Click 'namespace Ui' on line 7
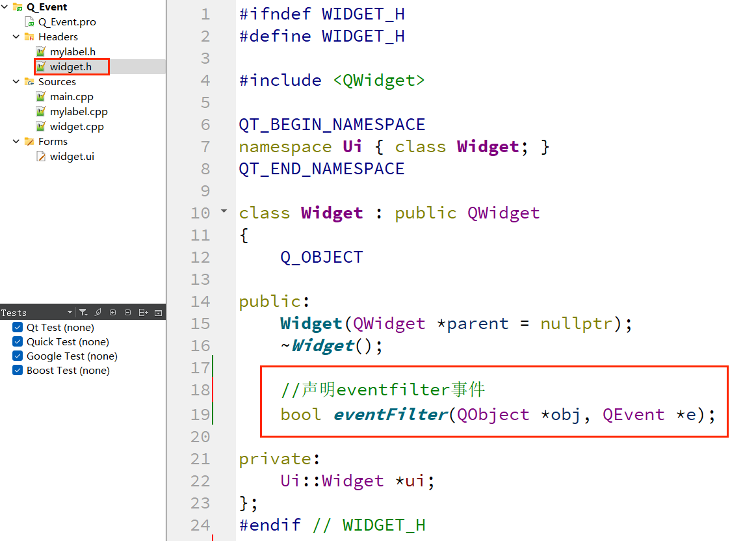 300,146
